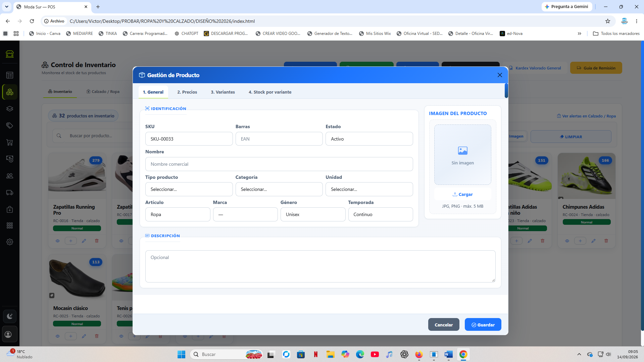The width and height of the screenshot is (644, 362).
Task: Click Cargar to upload product image
Action: [x=462, y=194]
